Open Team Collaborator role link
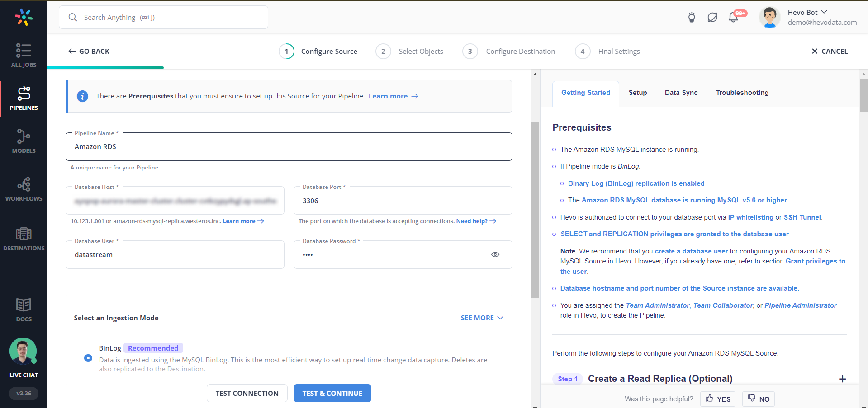Viewport: 868px width, 408px height. 723,305
